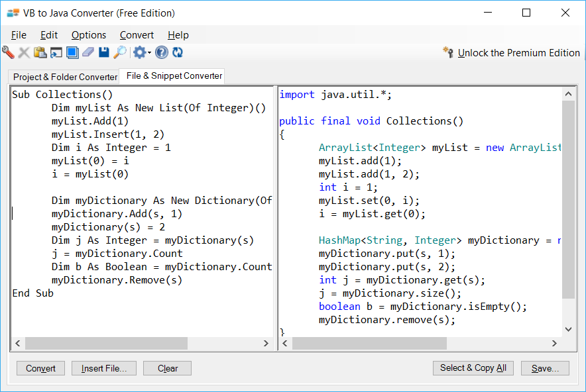This screenshot has width=586, height=392.
Task: Click "public final void Collections()" in Java pane
Action: click(371, 121)
